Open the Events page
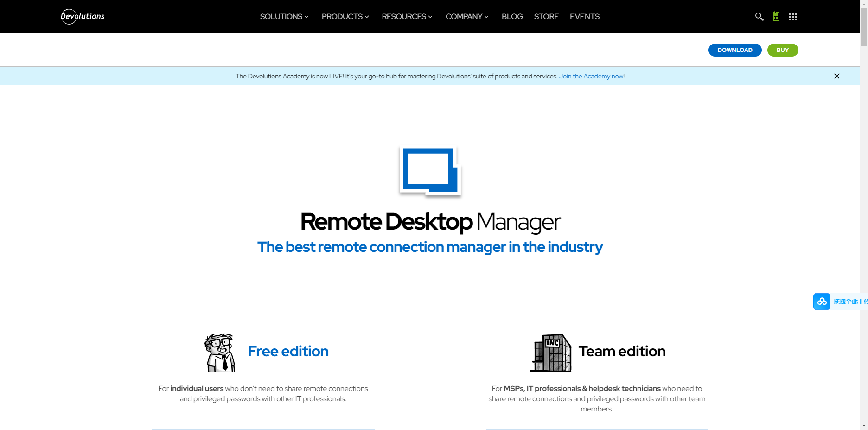The height and width of the screenshot is (430, 868). [585, 17]
